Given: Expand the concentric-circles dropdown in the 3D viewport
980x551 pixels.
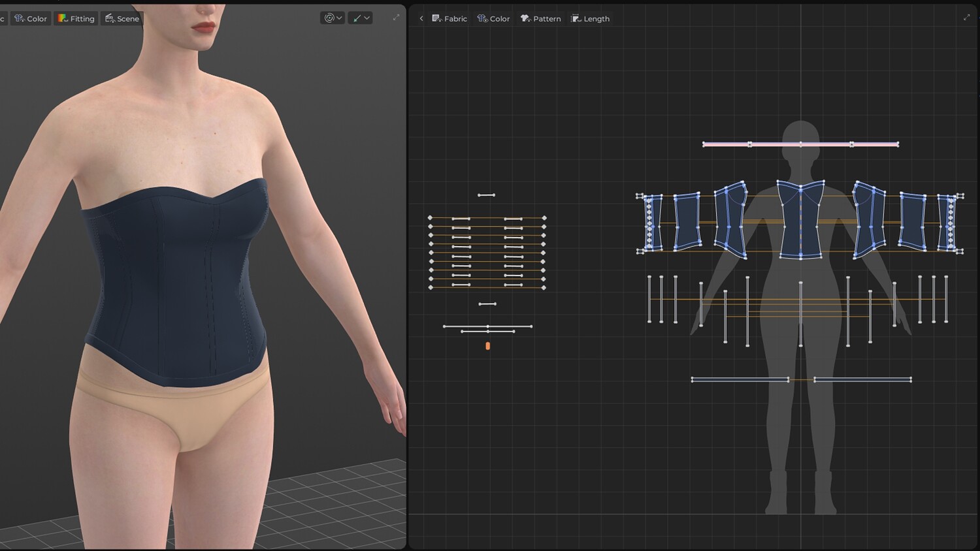Looking at the screenshot, I should (333, 18).
